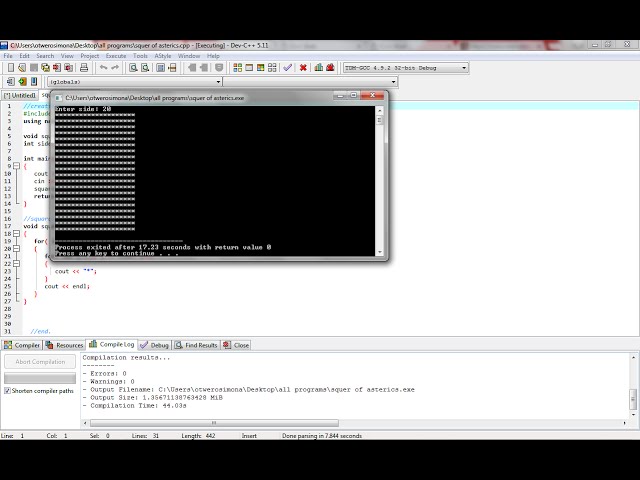Open the File menu
Screen dimensions: 640x480
point(8,56)
